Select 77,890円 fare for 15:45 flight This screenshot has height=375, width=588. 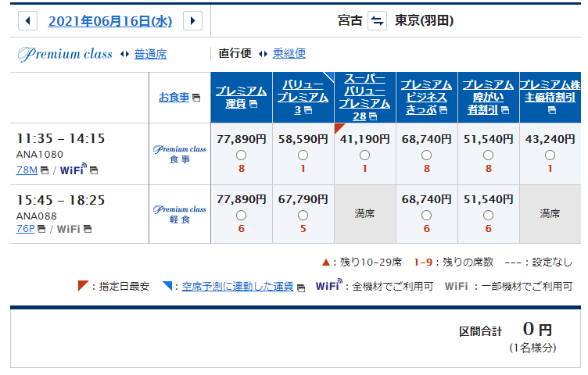241,216
